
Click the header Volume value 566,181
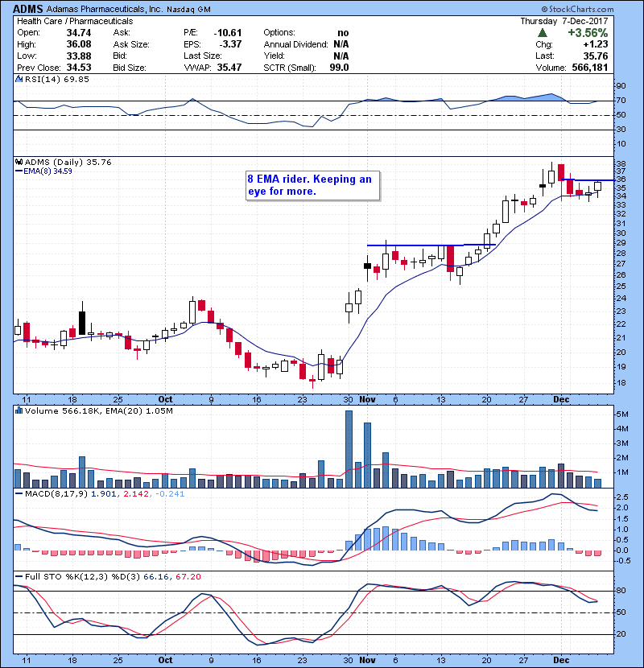(590, 68)
